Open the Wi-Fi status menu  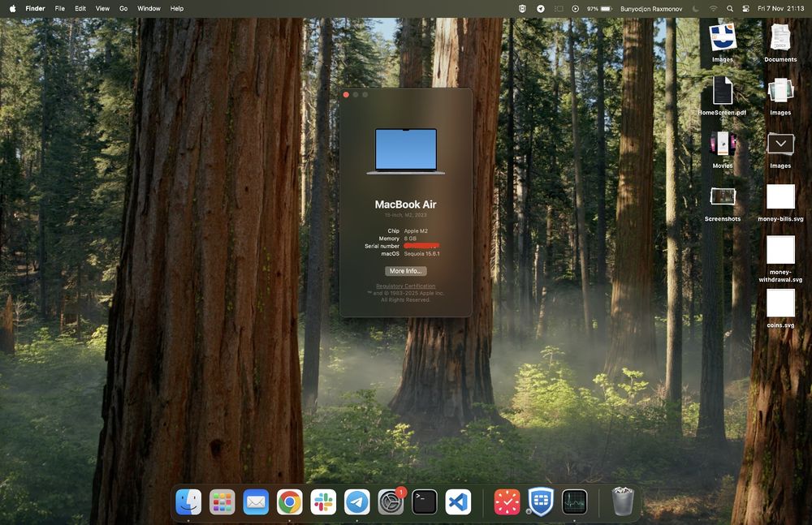[713, 9]
